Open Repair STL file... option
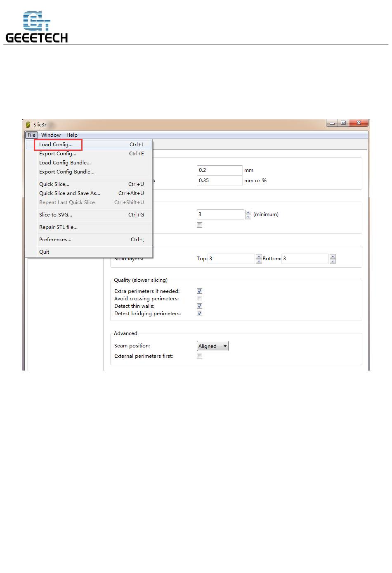Screen dimensions: 392x573 89,227
